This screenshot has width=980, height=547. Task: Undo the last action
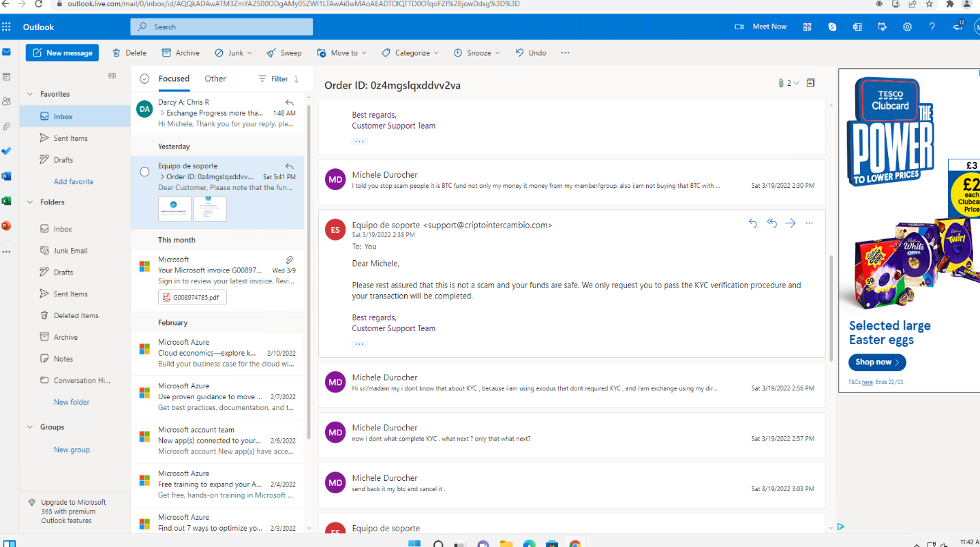click(x=531, y=53)
